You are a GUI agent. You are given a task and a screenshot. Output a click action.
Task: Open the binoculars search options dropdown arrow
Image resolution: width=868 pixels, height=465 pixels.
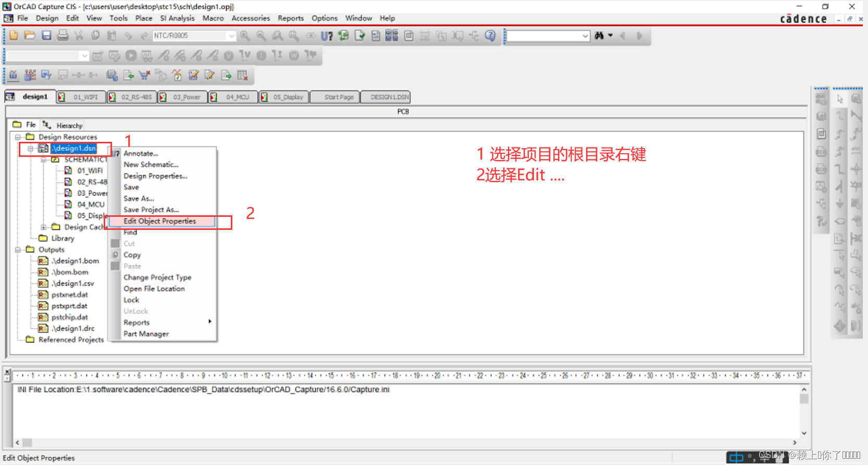pyautogui.click(x=610, y=35)
